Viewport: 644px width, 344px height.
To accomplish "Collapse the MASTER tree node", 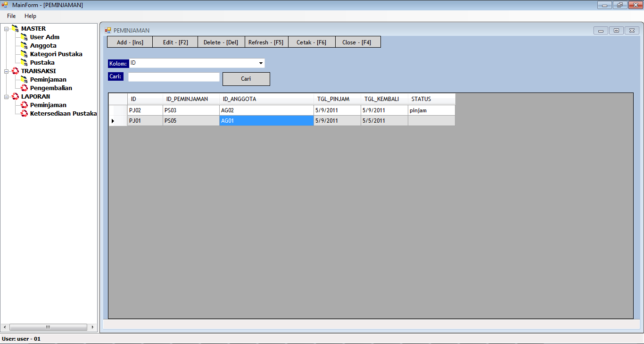I will pos(6,29).
